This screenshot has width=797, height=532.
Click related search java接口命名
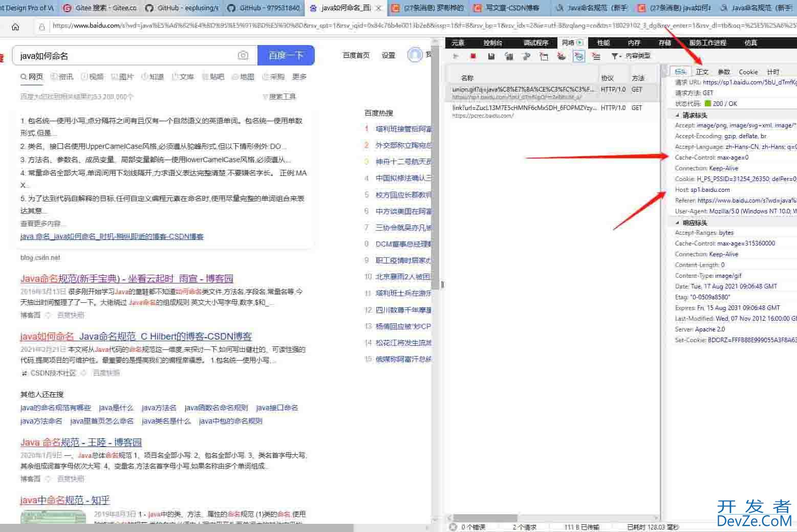pos(277,408)
